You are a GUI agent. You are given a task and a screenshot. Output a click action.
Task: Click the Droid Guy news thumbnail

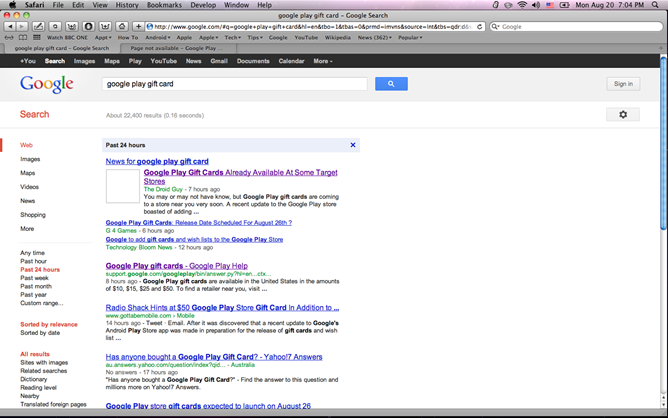tap(123, 186)
